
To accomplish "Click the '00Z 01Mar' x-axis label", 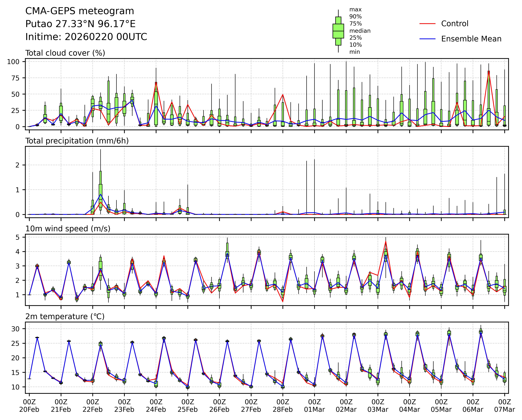I will coord(314,406).
